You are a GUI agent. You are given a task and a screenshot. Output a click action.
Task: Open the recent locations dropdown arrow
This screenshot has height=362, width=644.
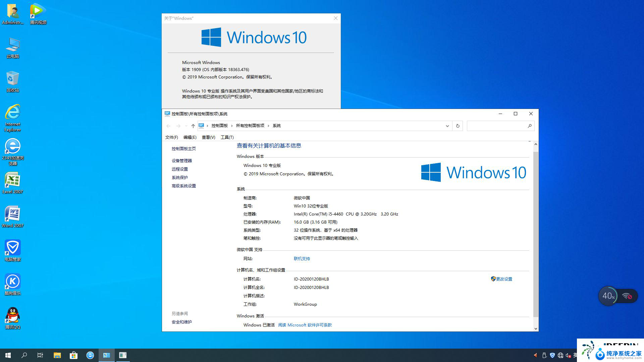click(186, 126)
